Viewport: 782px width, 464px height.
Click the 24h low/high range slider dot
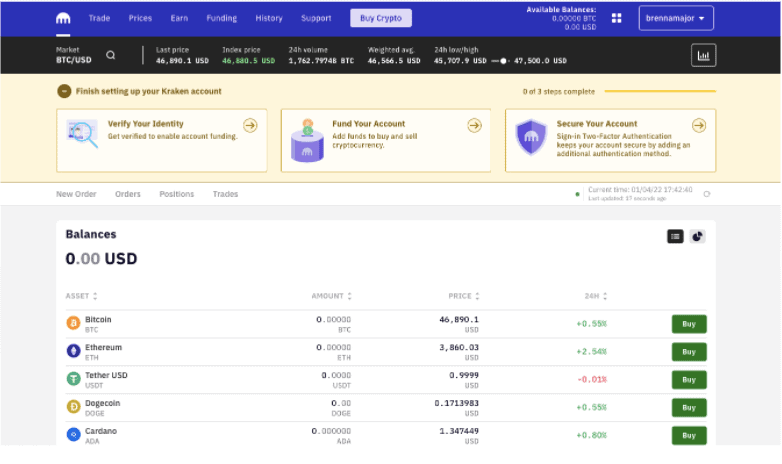503,61
